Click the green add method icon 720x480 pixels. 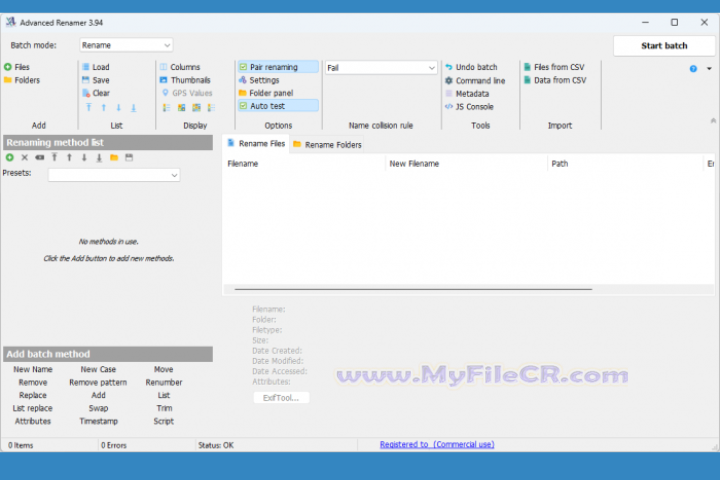point(10,158)
